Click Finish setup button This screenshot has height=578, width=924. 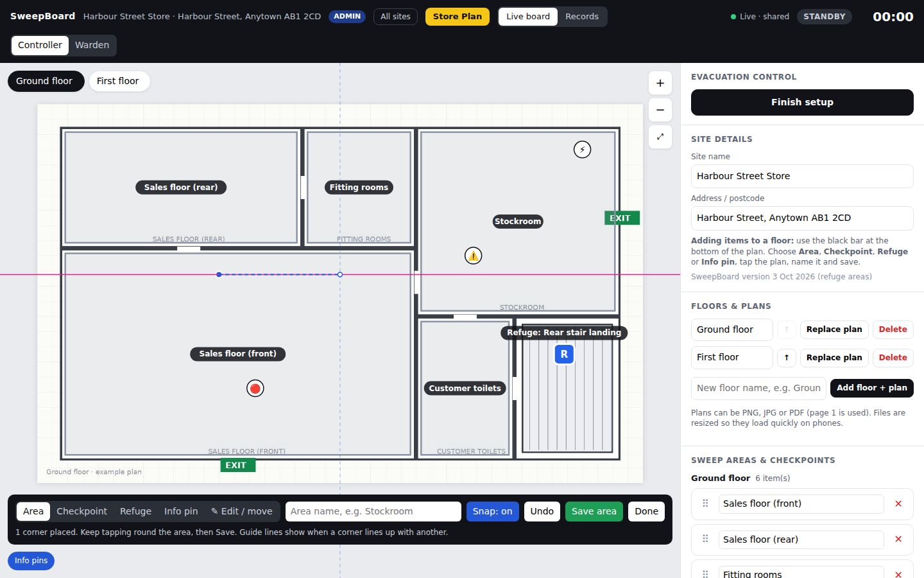(x=802, y=102)
